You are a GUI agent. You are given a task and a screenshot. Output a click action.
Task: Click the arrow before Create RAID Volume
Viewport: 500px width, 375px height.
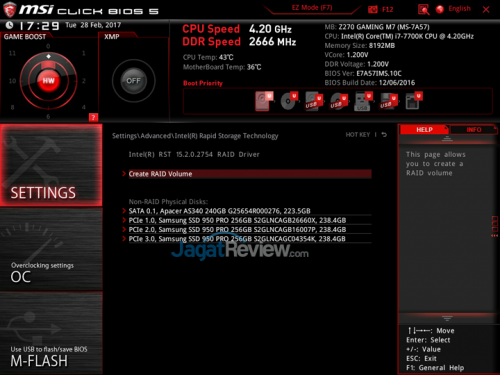(124, 174)
